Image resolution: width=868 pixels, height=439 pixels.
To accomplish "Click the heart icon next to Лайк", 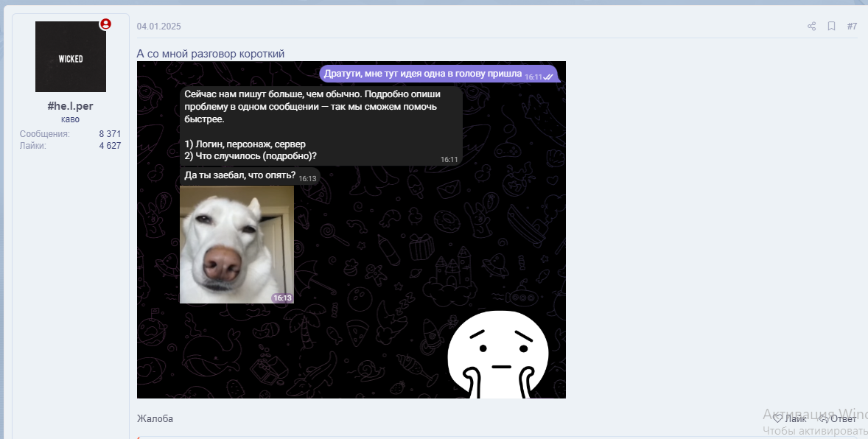I will pos(776,418).
